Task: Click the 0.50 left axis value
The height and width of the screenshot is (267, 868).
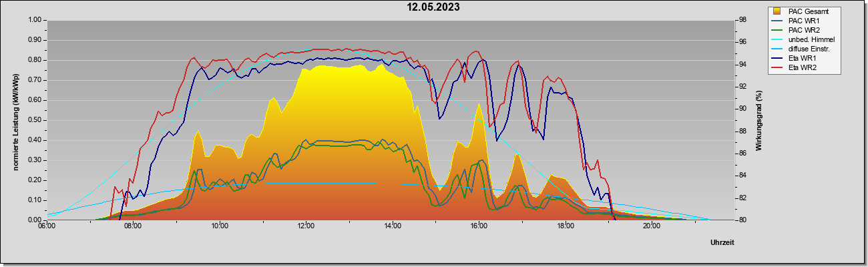Action: [35, 120]
